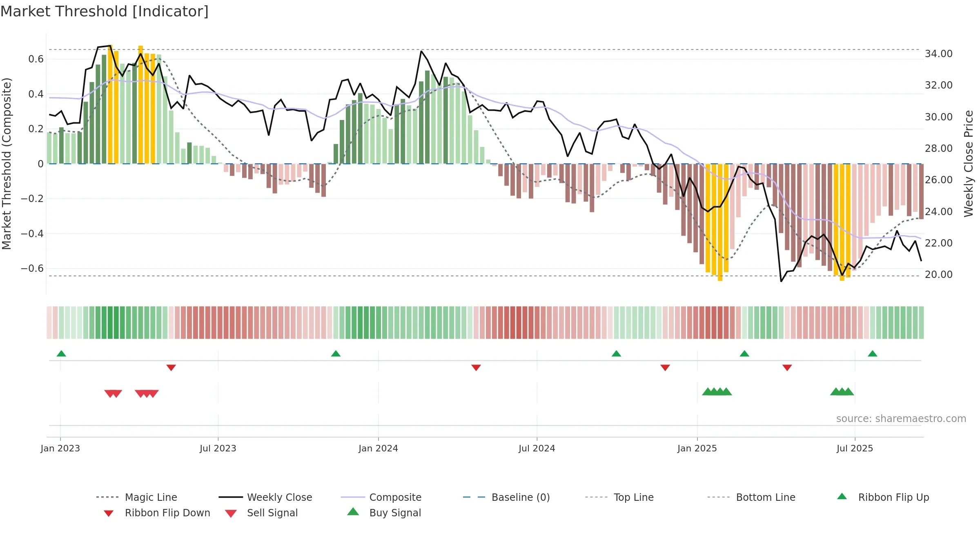Click the ribbon flip up marker after Jan 2025
The image size is (980, 551).
click(x=744, y=353)
